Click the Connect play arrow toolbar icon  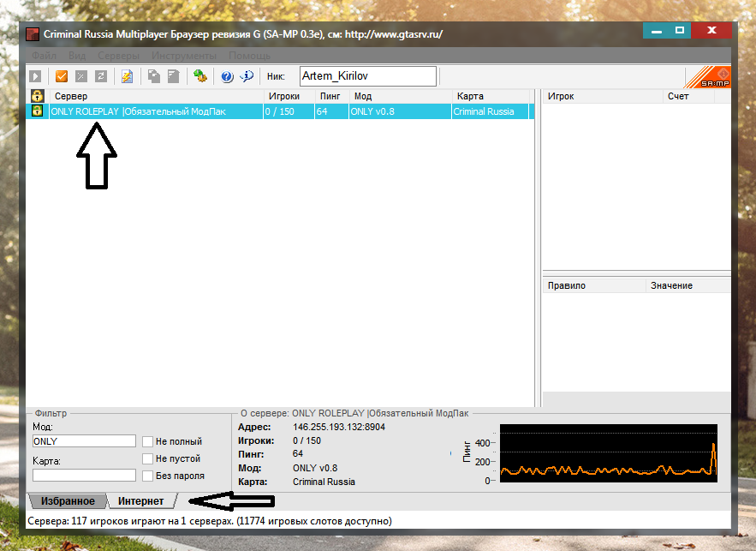tap(35, 76)
